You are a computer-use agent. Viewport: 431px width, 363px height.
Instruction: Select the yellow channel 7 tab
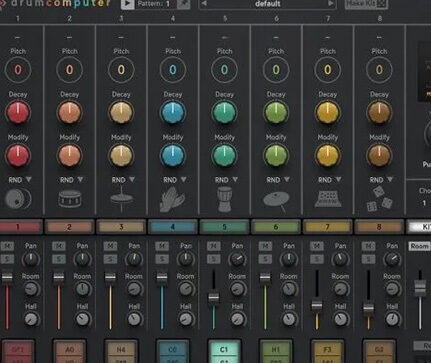(x=328, y=227)
